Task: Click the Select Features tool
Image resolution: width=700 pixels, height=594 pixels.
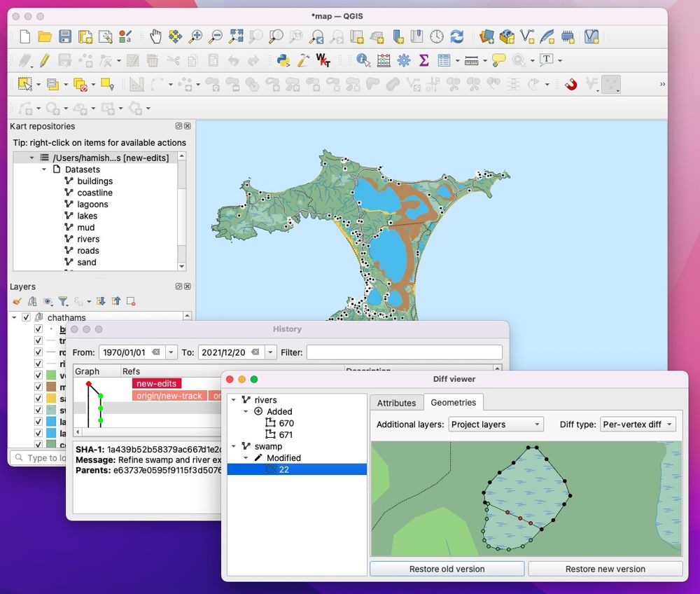Action: tap(25, 84)
